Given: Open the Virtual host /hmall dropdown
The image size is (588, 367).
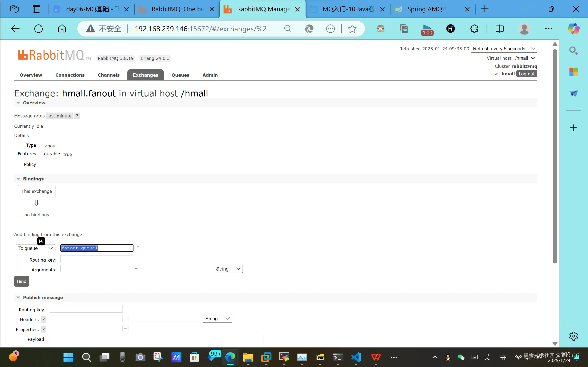Looking at the screenshot, I should (525, 58).
